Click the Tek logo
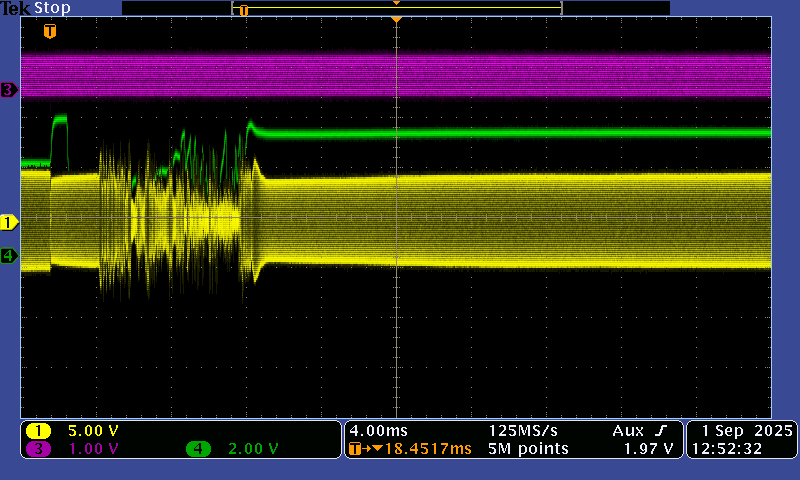Viewport: 800px width, 480px height. coord(16,8)
